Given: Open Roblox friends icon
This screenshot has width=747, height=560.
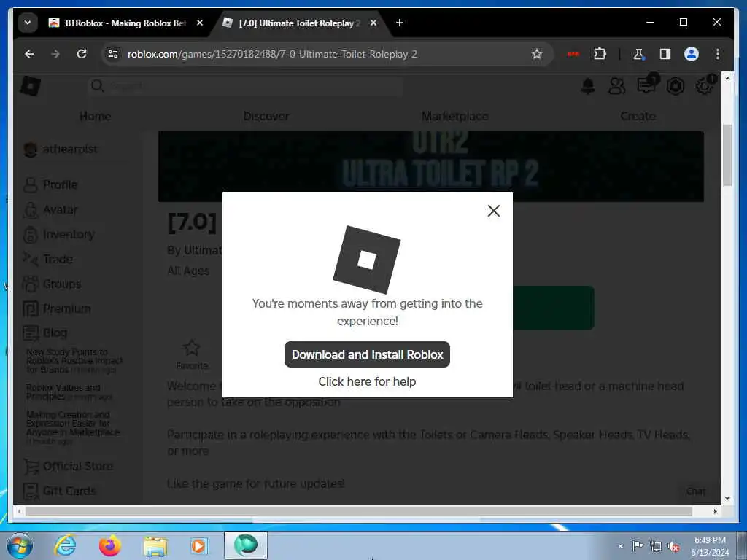Looking at the screenshot, I should (x=617, y=86).
